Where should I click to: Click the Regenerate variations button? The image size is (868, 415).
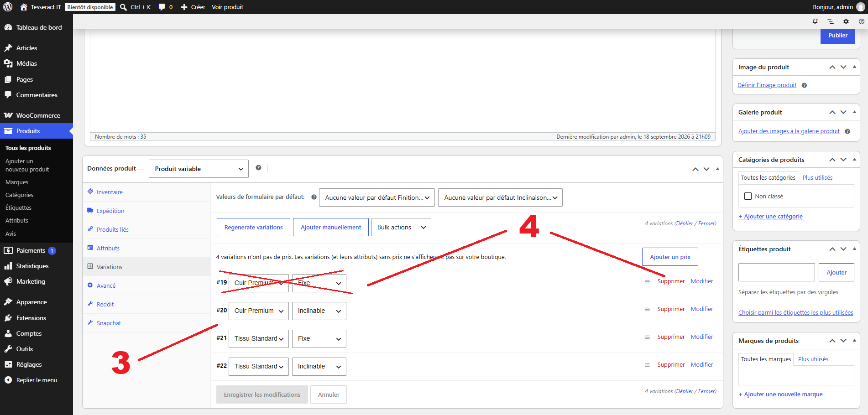(x=253, y=227)
